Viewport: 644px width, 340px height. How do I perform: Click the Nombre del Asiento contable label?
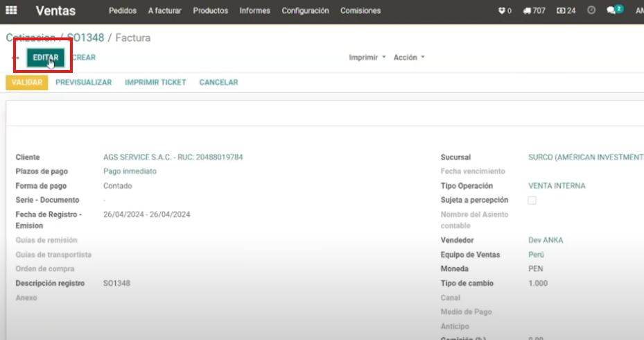474,220
